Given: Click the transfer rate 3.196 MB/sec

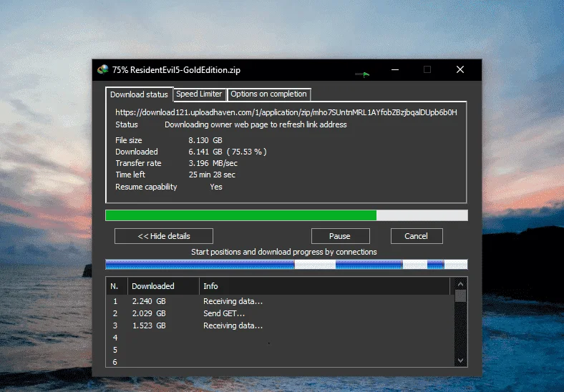Looking at the screenshot, I should (213, 163).
